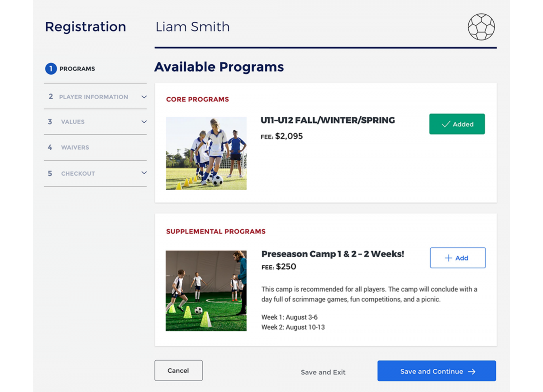
Task: Open the Preseason Camp photo thumbnail
Action: [206, 291]
